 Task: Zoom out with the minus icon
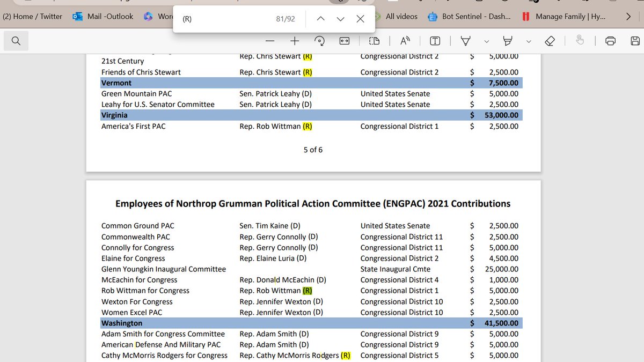[270, 41]
